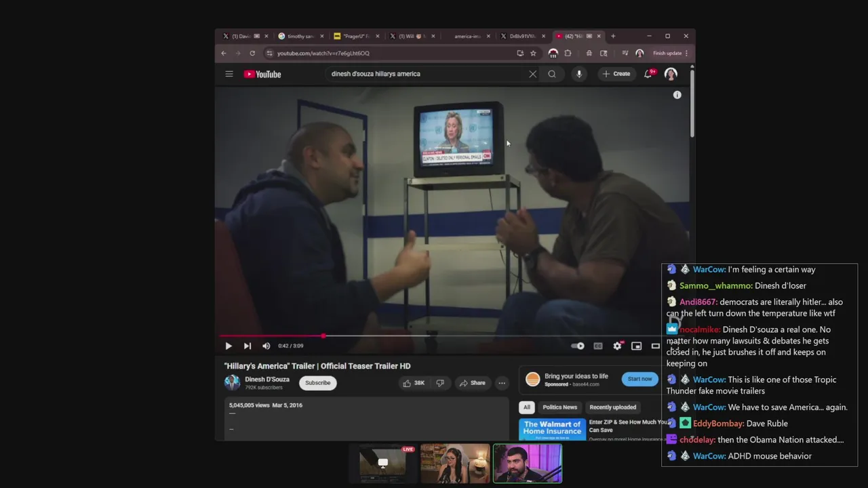Open YouTube account avatar menu
Image resolution: width=868 pixels, height=488 pixels.
(671, 74)
